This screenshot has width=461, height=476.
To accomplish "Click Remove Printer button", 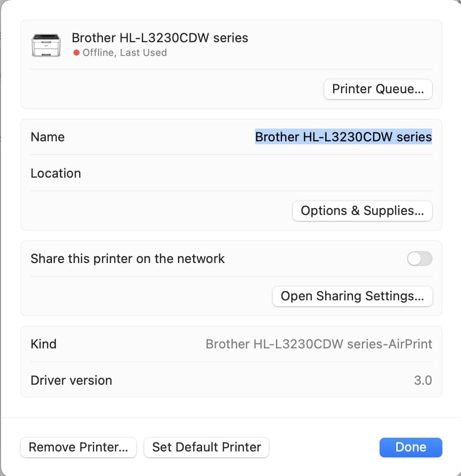I will 78,448.
